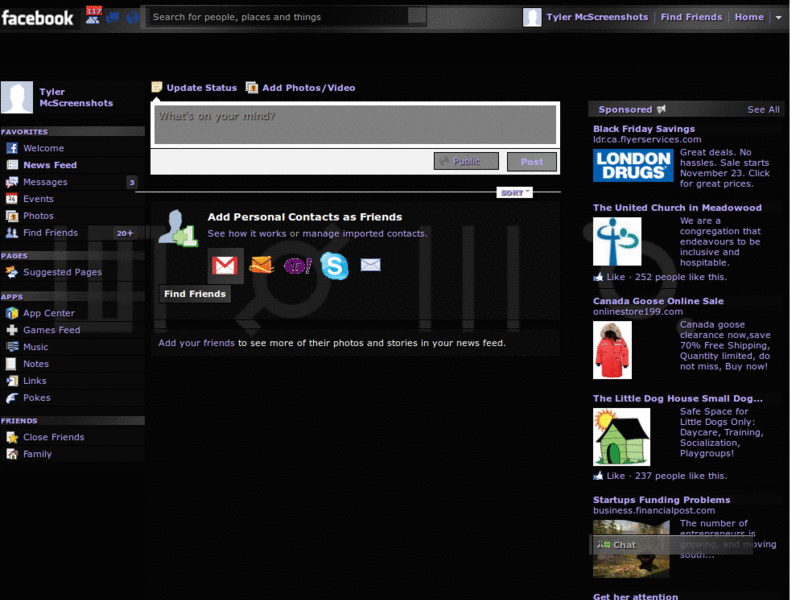Open See how it works link
The image size is (800, 600).
pos(247,234)
